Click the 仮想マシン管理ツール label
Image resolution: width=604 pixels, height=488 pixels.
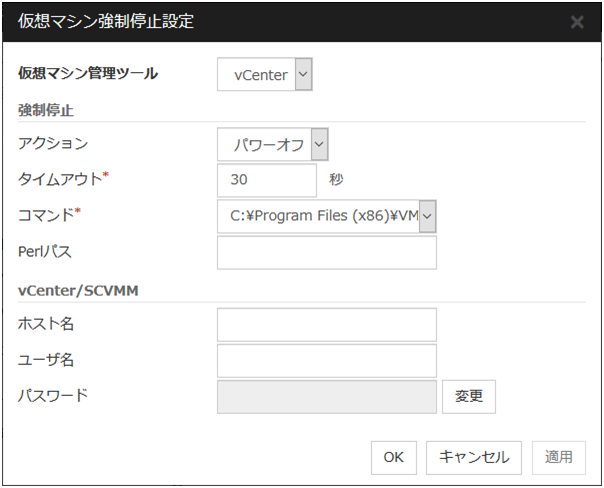[x=88, y=73]
